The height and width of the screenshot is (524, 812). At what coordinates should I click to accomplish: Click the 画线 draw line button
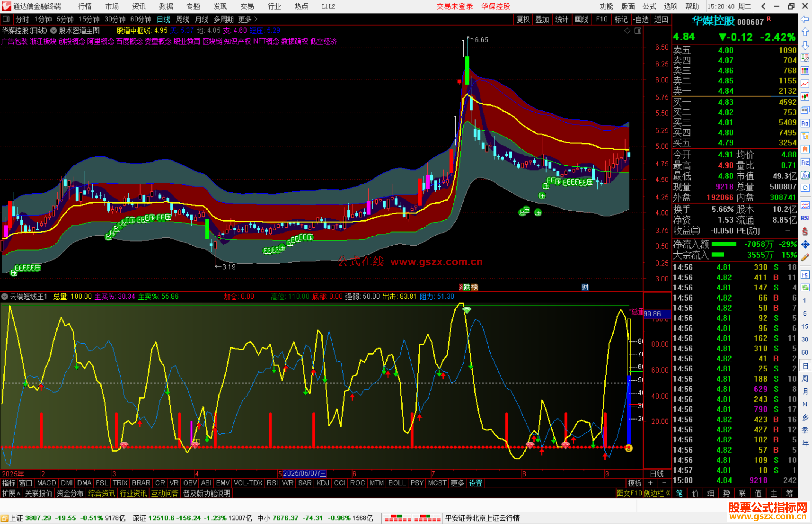(x=582, y=19)
